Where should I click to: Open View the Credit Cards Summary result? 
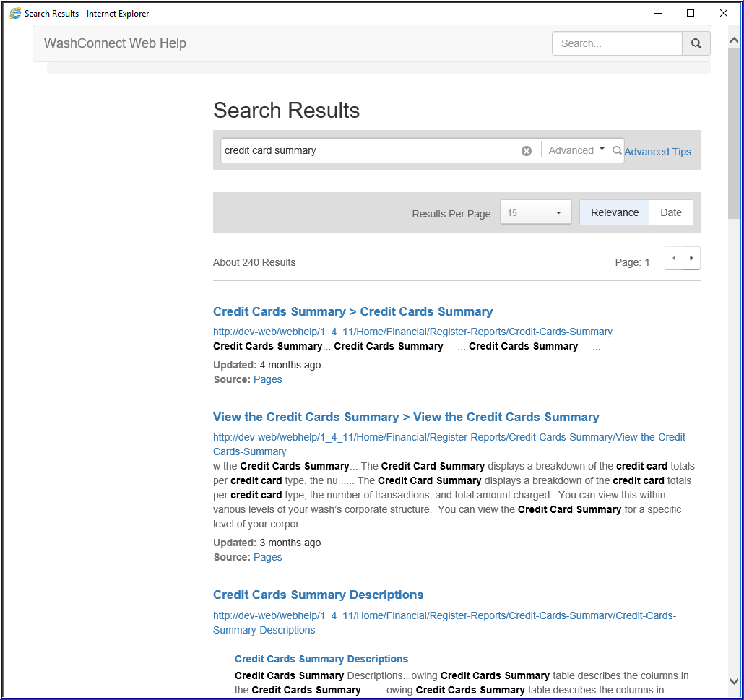point(406,417)
